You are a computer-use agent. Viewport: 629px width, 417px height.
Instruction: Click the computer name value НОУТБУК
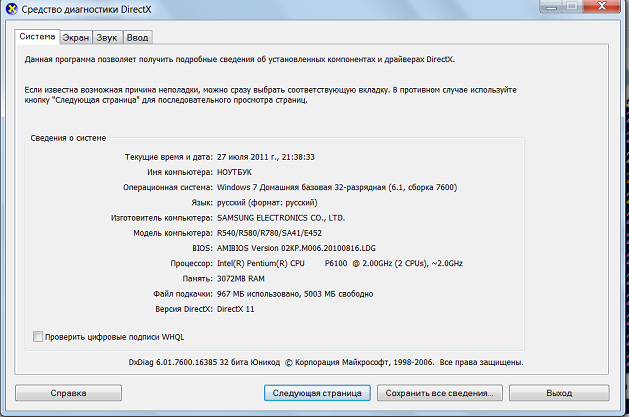pos(241,172)
